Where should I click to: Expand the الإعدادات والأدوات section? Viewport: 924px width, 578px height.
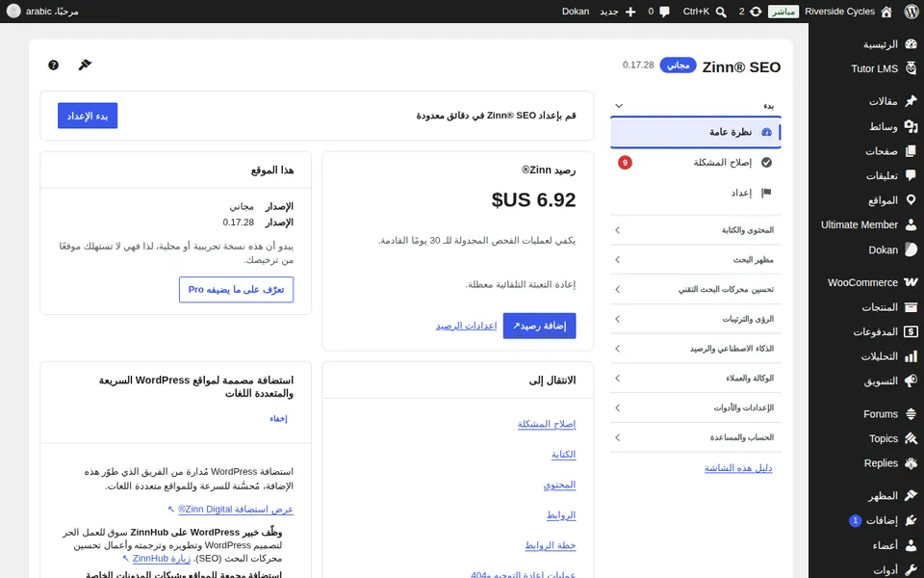click(x=695, y=407)
